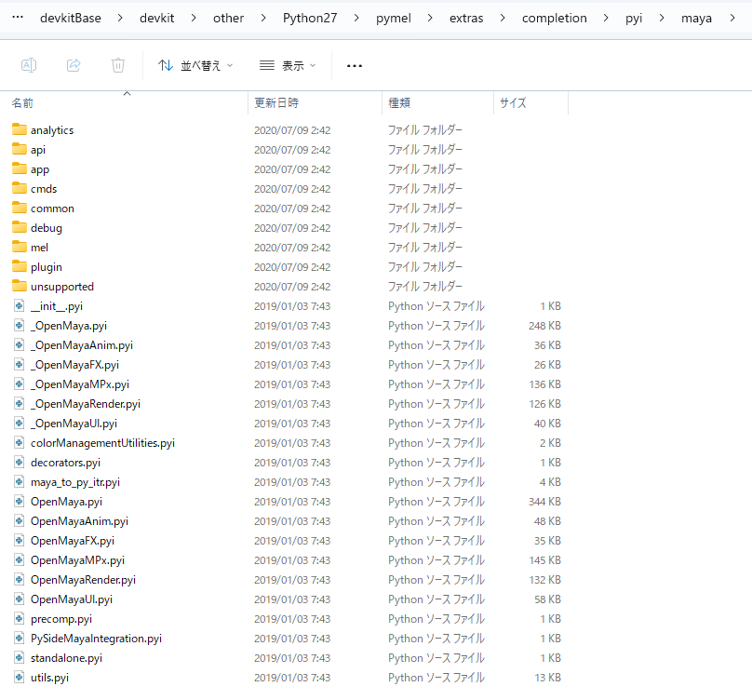Image resolution: width=752 pixels, height=700 pixels.
Task: Select the analytics folder icon
Action: [x=20, y=130]
